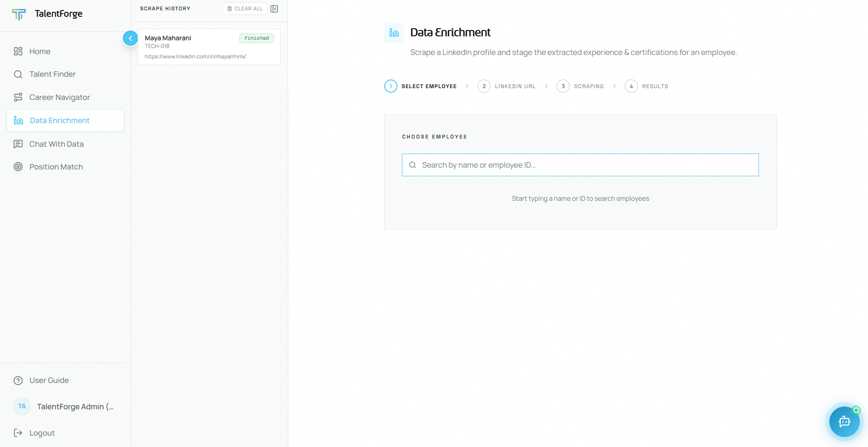This screenshot has width=868, height=447.
Task: Collapse sidebar with blue chevron button
Action: coord(130,38)
